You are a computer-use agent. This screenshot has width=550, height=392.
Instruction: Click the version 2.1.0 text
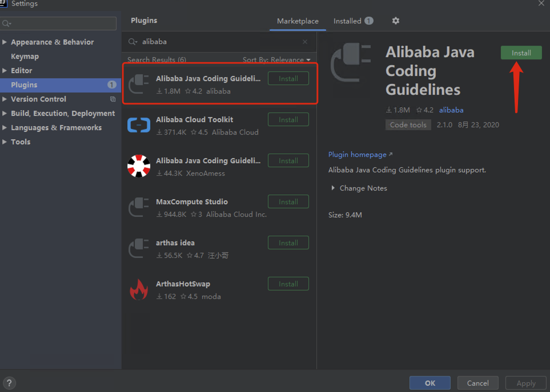[x=444, y=125]
